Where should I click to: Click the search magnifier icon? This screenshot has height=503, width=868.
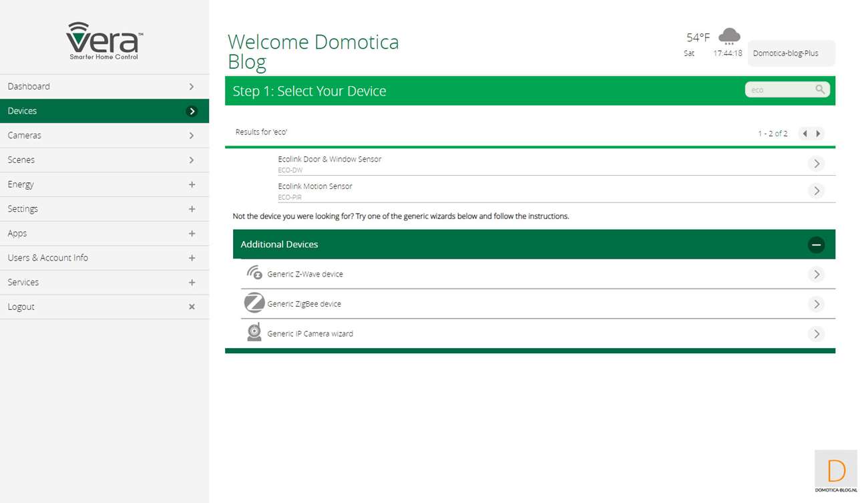point(819,90)
